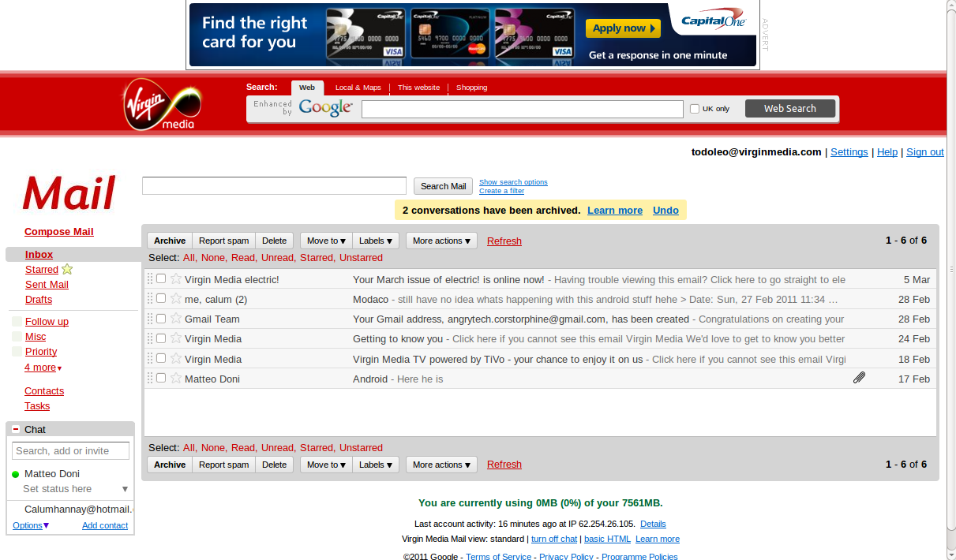Click the Google logo in the search bar

coord(325,108)
